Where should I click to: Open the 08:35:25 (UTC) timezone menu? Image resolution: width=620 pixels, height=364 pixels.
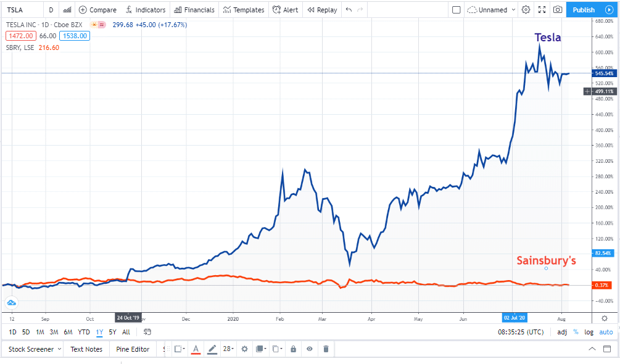(x=521, y=332)
